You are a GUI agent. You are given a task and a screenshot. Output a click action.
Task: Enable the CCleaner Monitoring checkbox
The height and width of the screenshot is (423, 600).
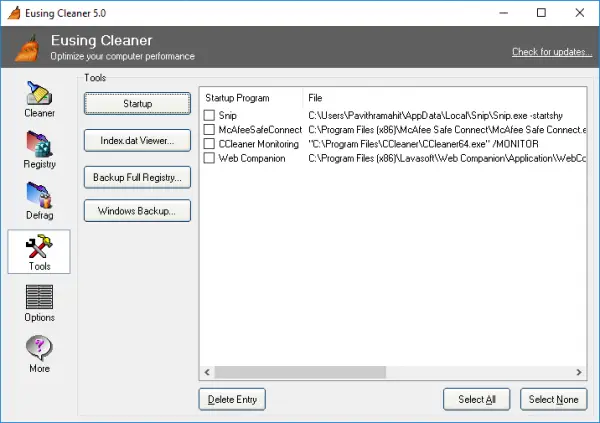(x=209, y=144)
